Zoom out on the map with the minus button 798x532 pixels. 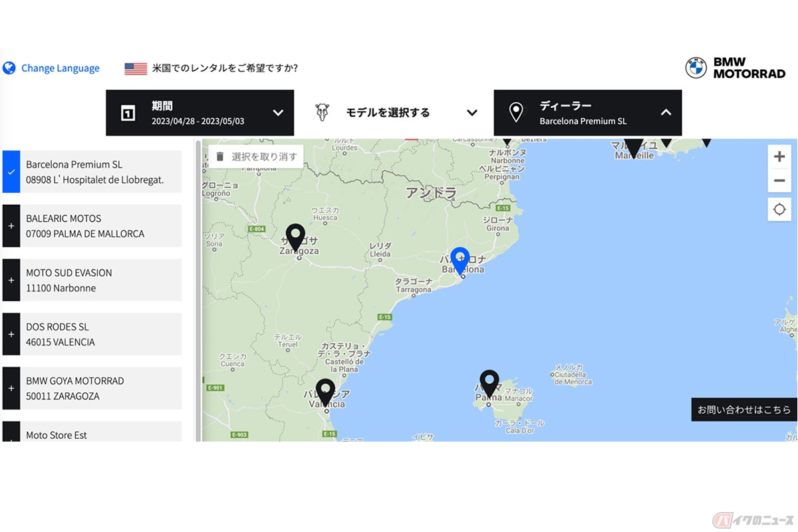779,181
